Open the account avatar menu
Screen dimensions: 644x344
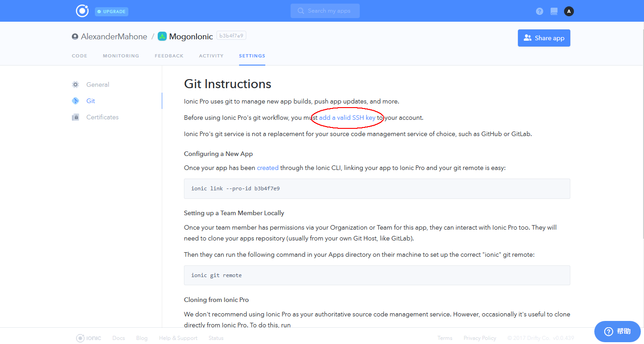[x=569, y=11]
